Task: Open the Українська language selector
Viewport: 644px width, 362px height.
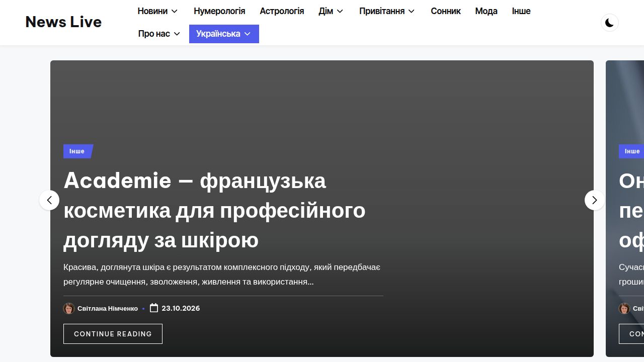Action: 224,34
